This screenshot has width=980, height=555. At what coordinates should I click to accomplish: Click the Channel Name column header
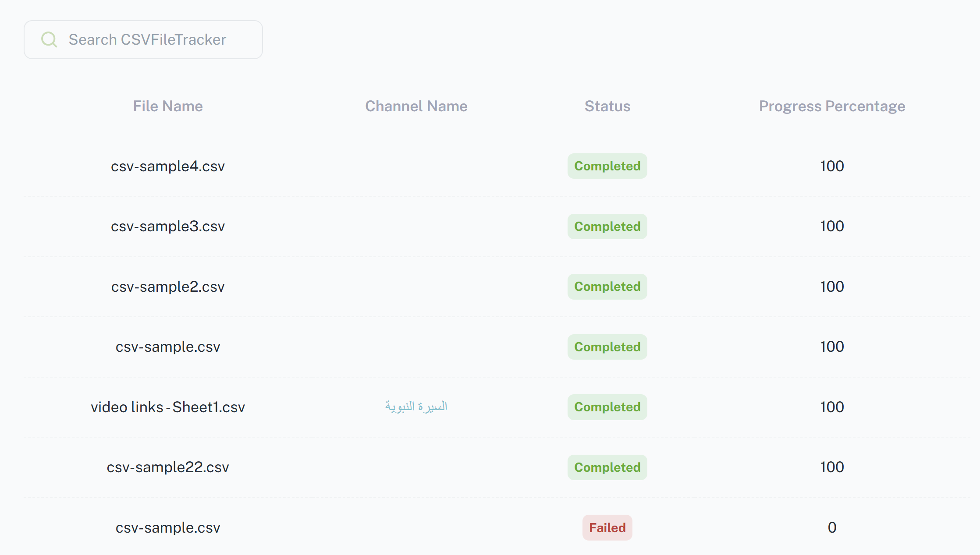(x=416, y=106)
